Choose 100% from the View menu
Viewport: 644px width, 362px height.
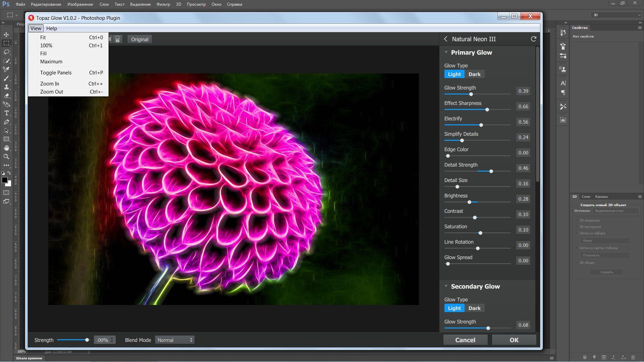(x=68, y=46)
